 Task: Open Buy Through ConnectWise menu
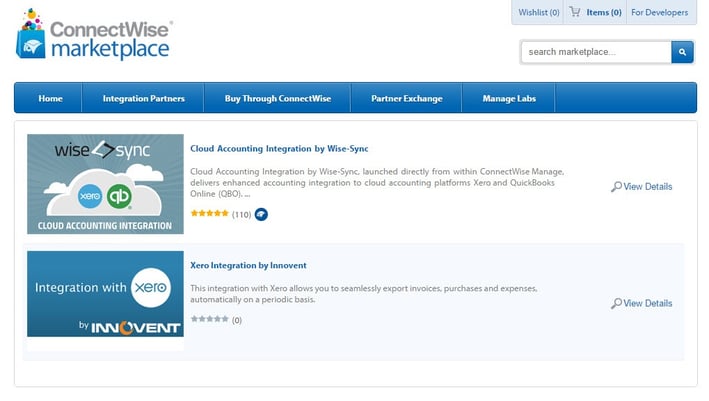278,98
